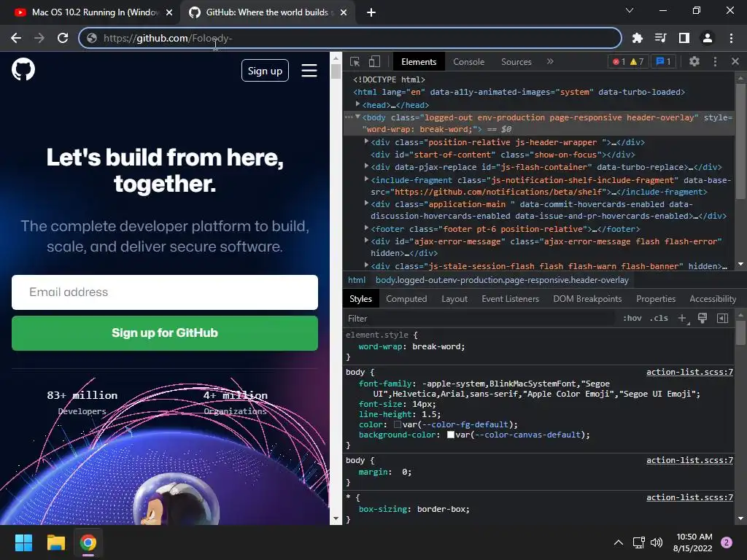Open the Accessibility tab

713,299
